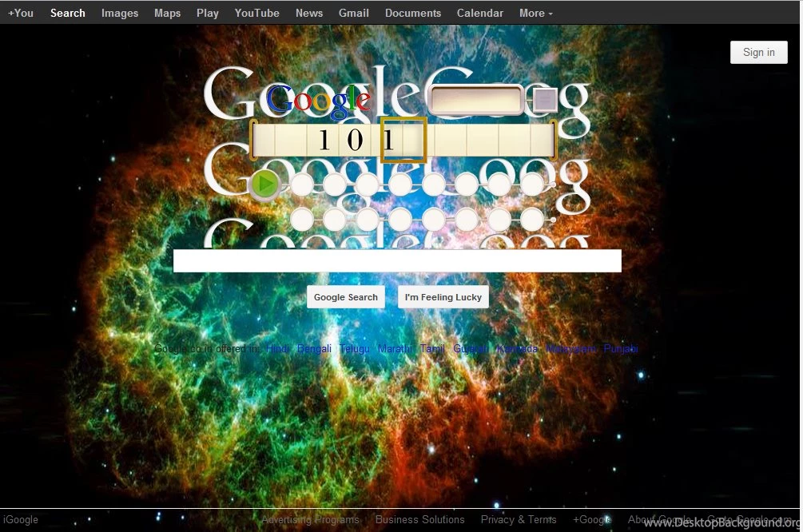This screenshot has height=532, width=803.
Task: Open YouTube from the navigation bar
Action: pyautogui.click(x=257, y=13)
